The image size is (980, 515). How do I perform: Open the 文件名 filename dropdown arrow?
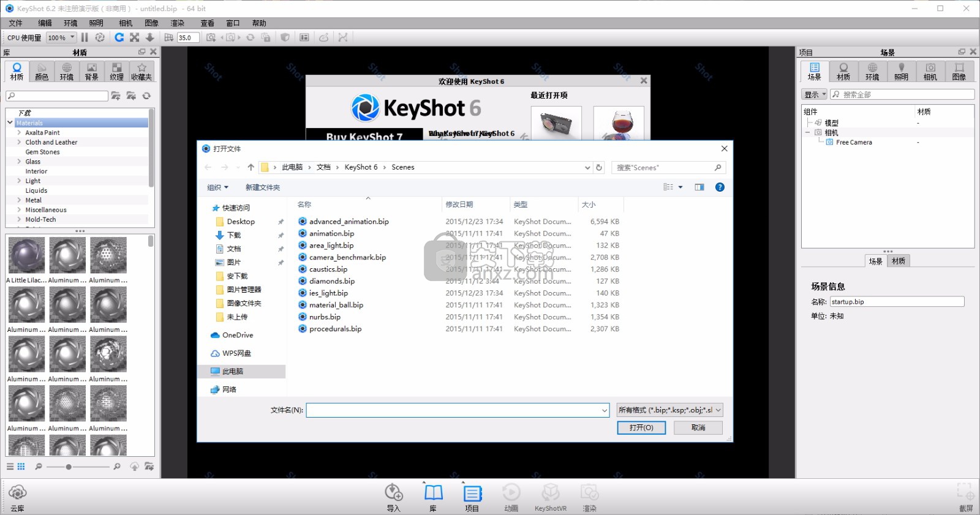click(605, 410)
